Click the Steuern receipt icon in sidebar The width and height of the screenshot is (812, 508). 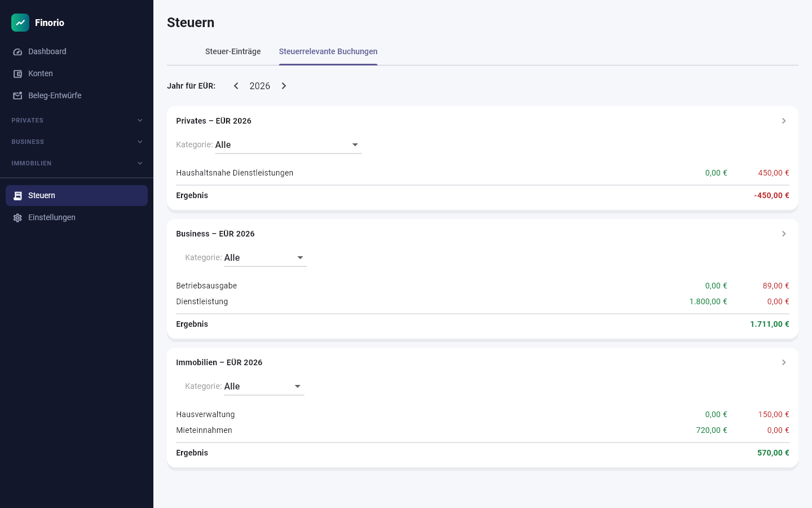coord(17,196)
